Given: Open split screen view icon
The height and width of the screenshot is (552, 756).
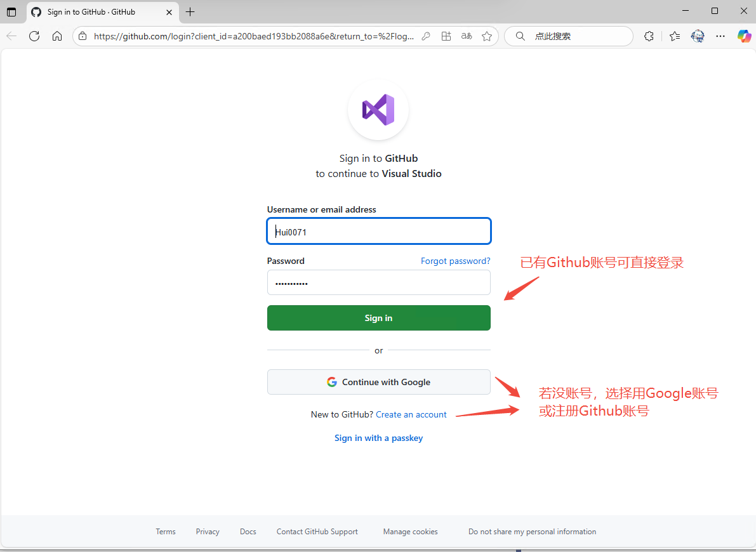Looking at the screenshot, I should [x=446, y=36].
